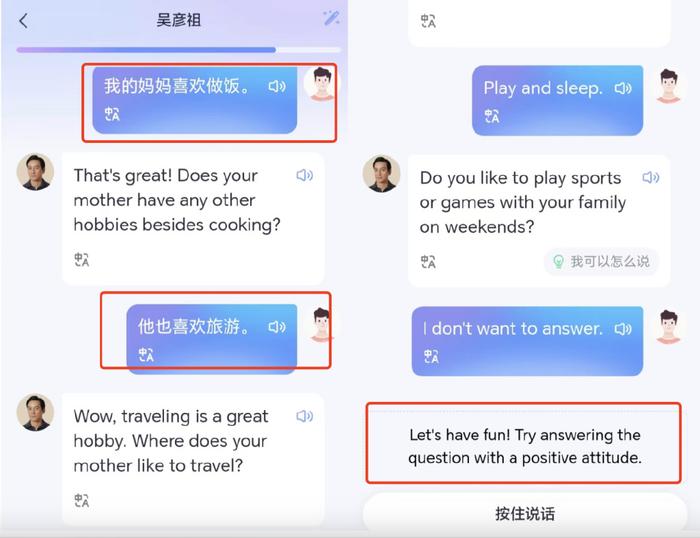Tap the magic wand icon in the header
Viewport: 700px width, 538px height.
coord(331,18)
